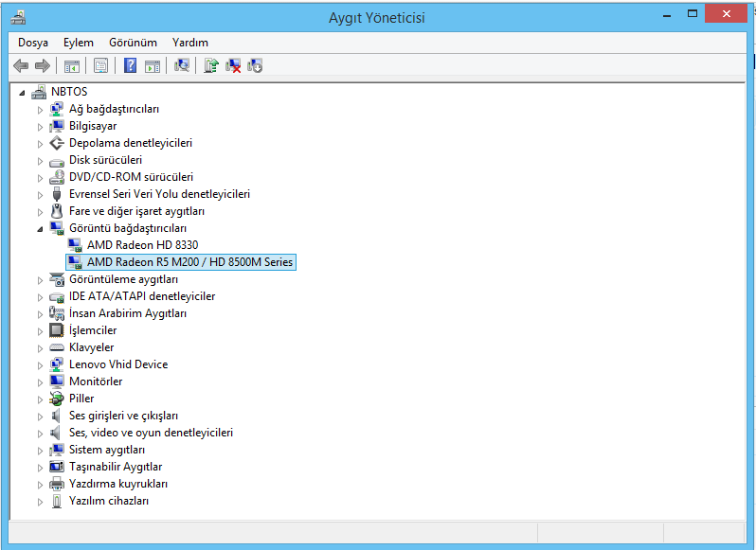
Task: Click the disable device icon with down arrow
Action: pos(255,65)
